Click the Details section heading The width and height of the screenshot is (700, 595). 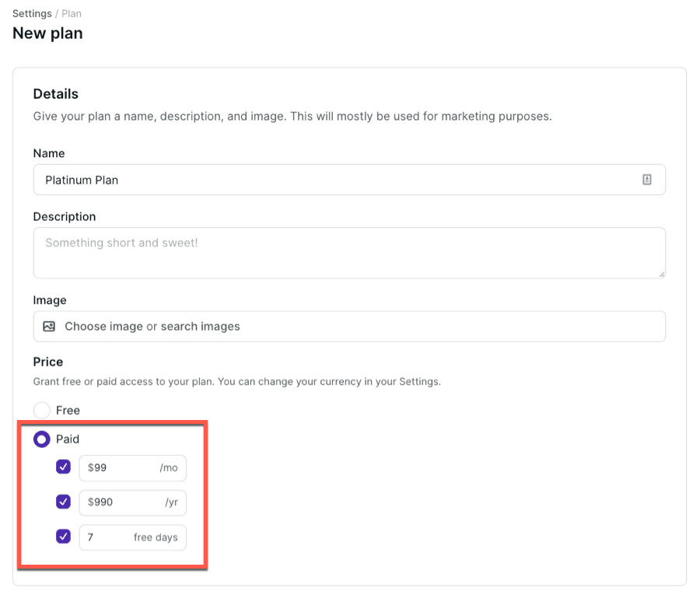56,94
